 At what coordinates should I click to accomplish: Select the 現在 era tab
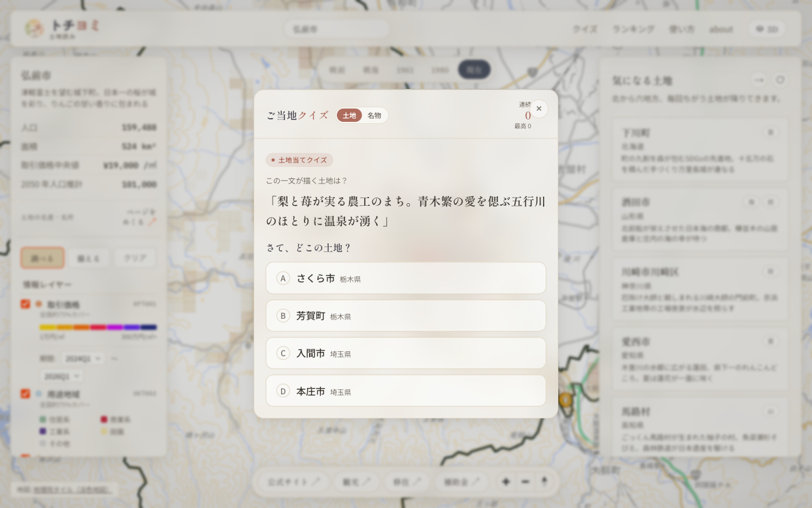point(474,70)
